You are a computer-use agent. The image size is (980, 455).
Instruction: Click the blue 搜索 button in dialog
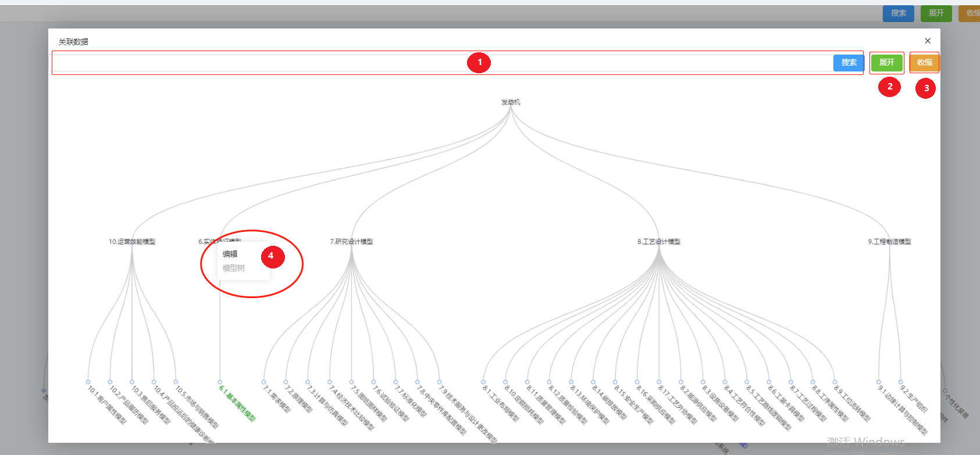[x=848, y=63]
